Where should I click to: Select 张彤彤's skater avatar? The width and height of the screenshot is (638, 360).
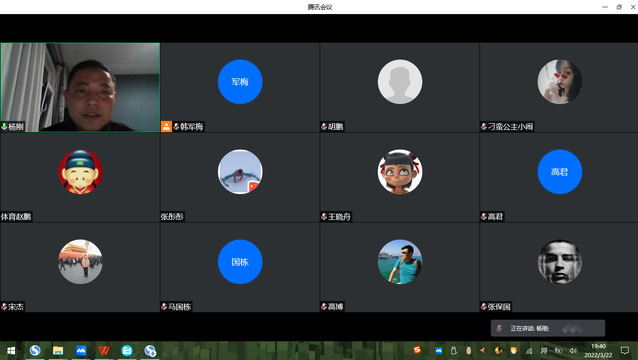point(240,172)
